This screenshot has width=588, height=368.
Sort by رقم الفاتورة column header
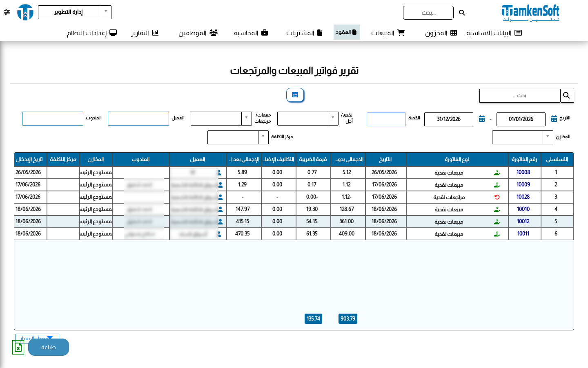tap(525, 159)
